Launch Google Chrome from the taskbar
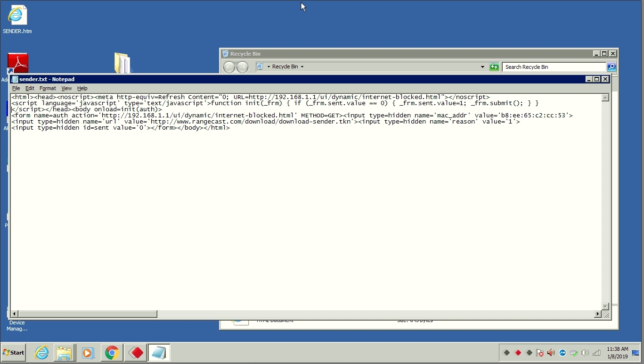 (112, 353)
